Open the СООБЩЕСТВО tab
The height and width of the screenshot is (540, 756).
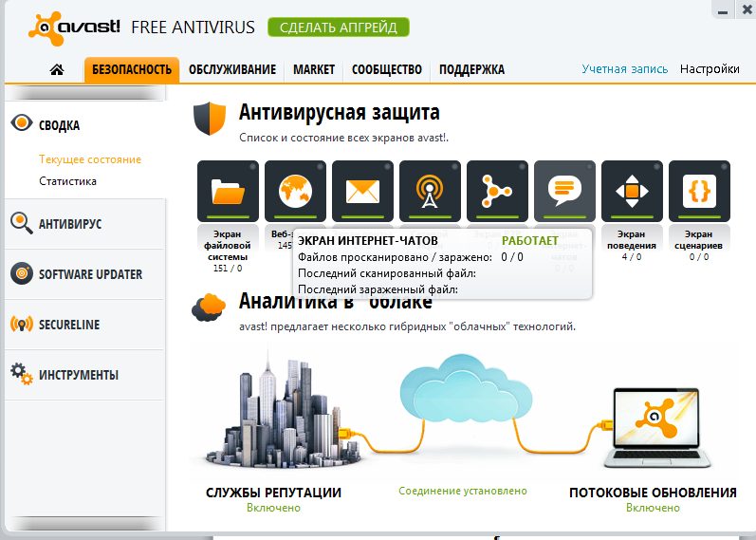(x=387, y=70)
